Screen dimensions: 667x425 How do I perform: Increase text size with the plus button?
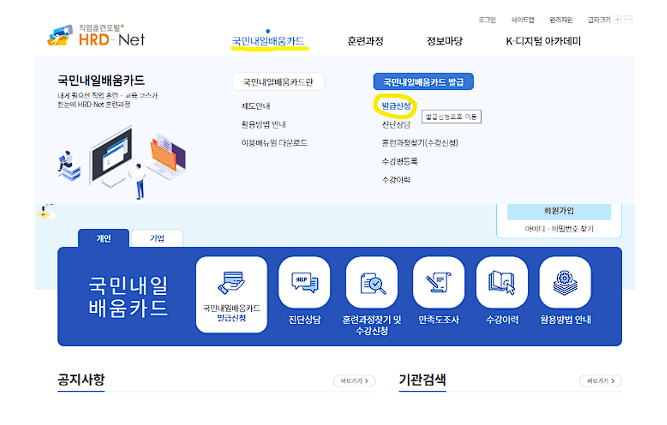[618, 20]
